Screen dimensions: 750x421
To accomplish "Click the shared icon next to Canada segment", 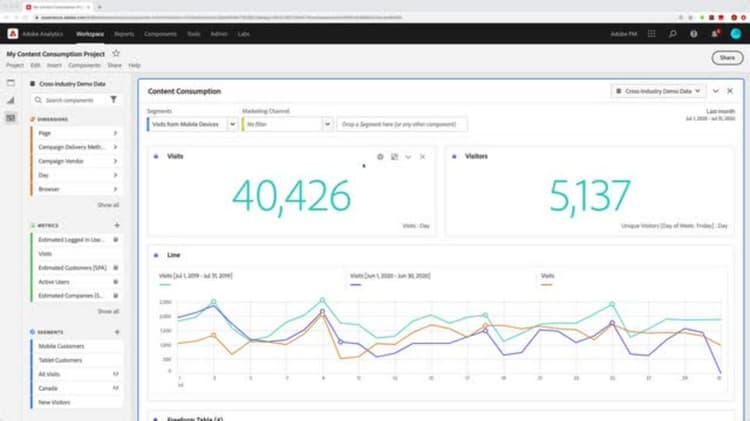I will tap(116, 388).
